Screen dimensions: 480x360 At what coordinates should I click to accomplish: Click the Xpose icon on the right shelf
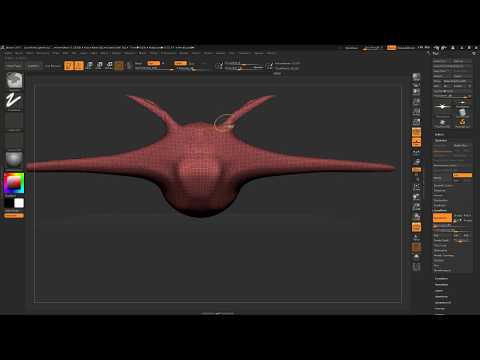[x=416, y=267]
